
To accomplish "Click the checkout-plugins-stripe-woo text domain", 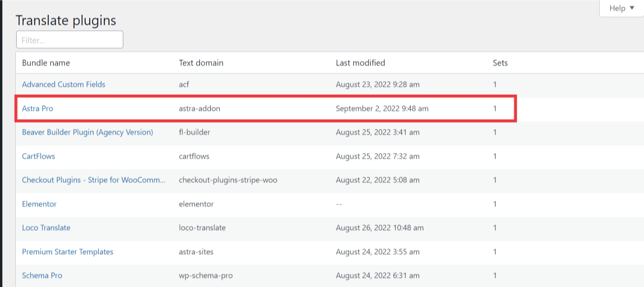I will 228,180.
